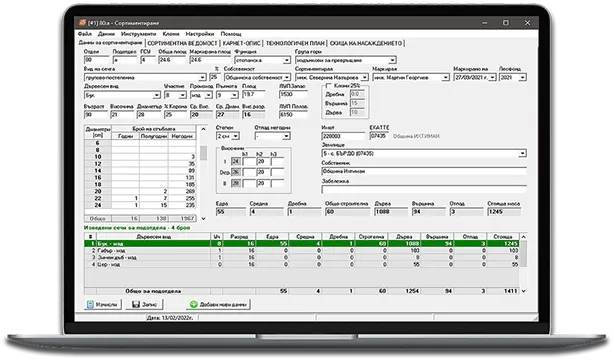614x361 pixels.
Task: Click the green plus Добави нови данни icon
Action: coord(193,304)
